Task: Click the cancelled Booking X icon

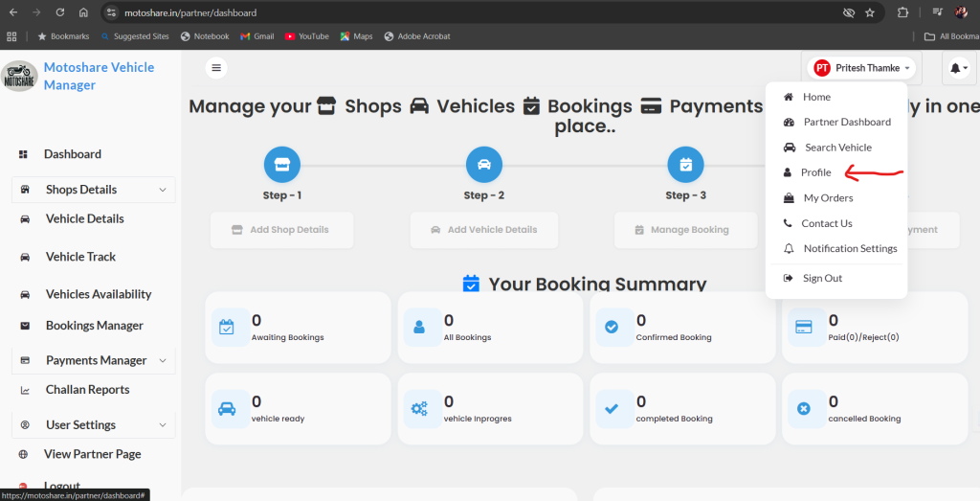Action: [804, 408]
